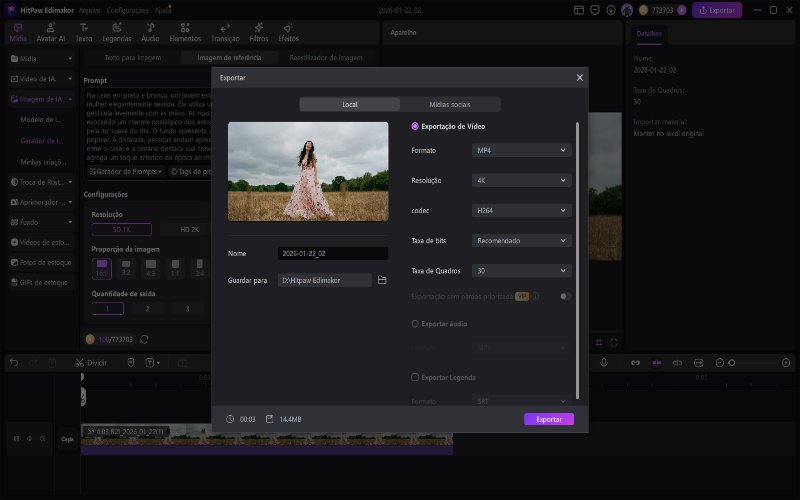Open the Taxa de bits dropdown
This screenshot has height=500, width=800.
(521, 240)
